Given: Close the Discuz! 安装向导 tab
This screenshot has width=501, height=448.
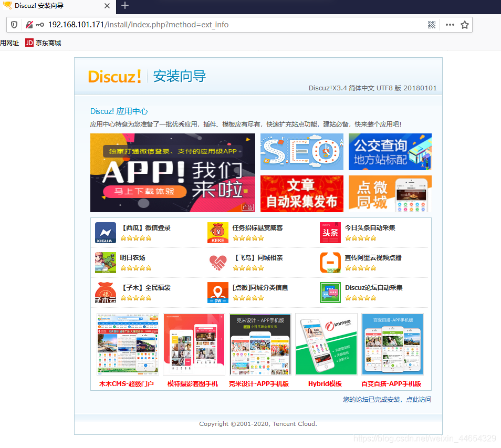Looking at the screenshot, I should (107, 6).
